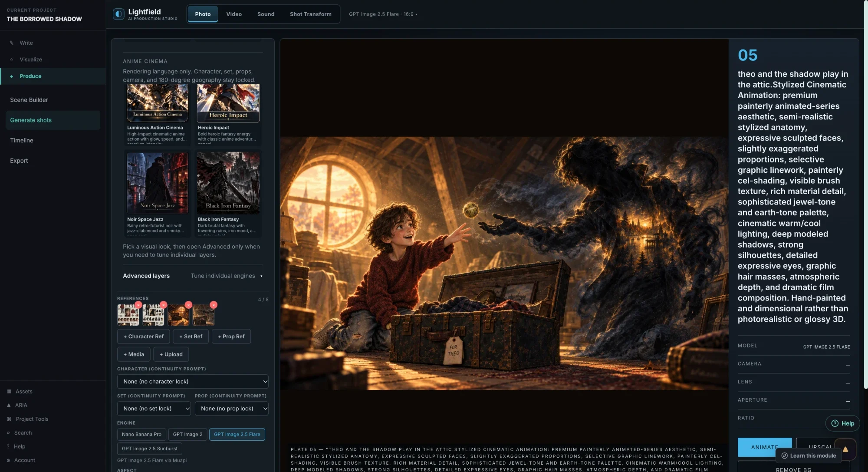The width and height of the screenshot is (868, 472).
Task: Open the Assets sidebar icon
Action: (x=9, y=392)
